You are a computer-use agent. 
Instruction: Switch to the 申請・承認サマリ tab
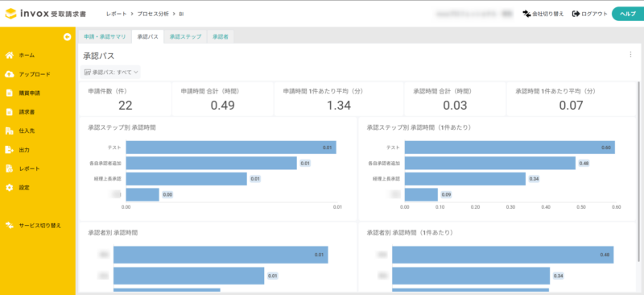(x=105, y=36)
